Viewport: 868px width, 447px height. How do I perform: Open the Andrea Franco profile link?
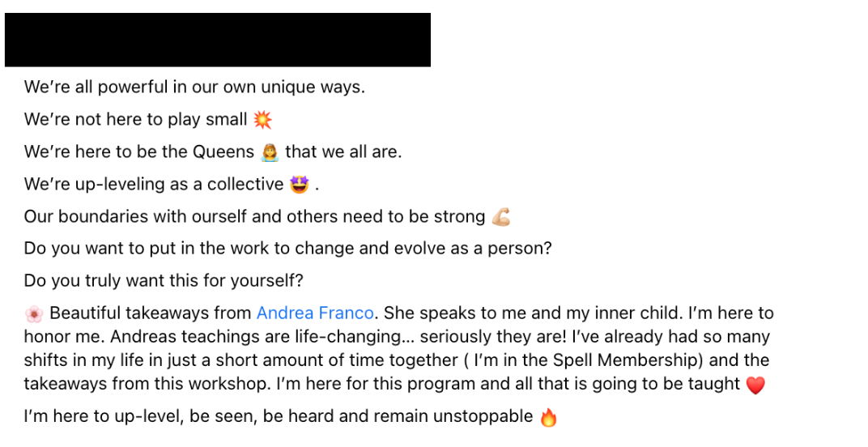coord(314,313)
